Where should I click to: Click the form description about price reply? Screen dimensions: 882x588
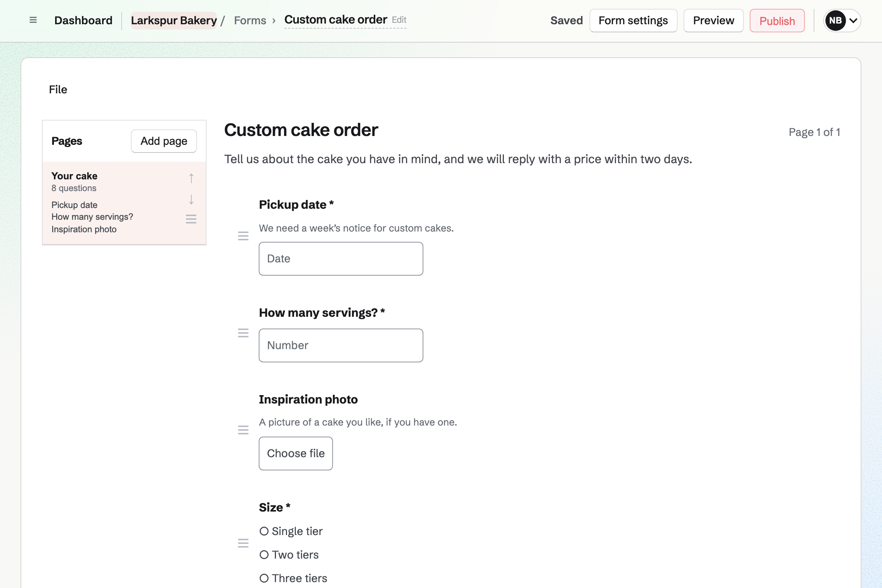[x=458, y=159]
